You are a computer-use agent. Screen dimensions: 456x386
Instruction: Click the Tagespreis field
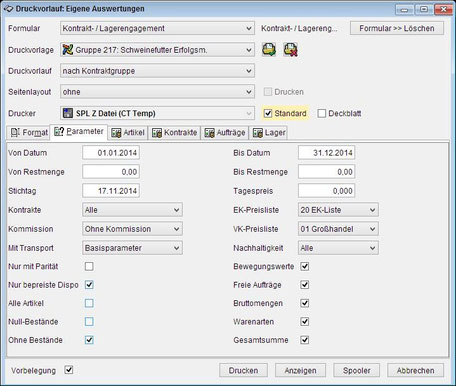point(327,191)
